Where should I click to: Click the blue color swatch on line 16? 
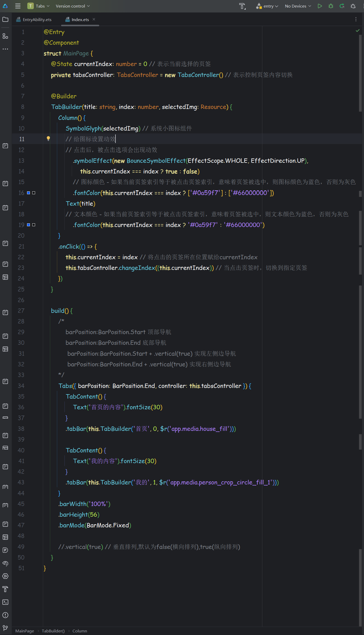tap(29, 193)
